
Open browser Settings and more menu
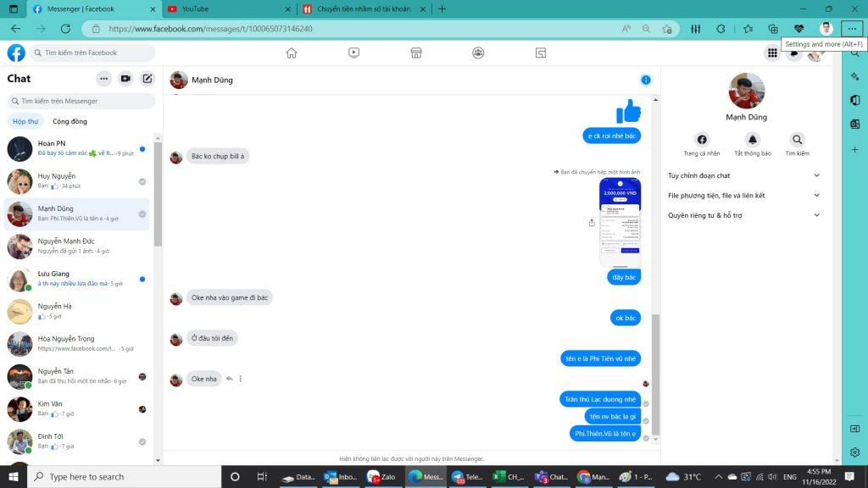[x=852, y=29]
